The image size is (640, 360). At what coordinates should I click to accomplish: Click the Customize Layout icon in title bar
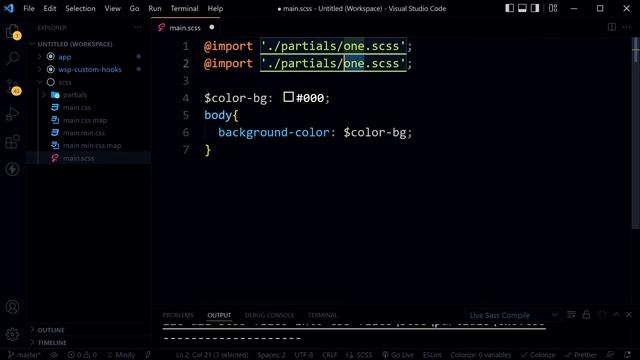click(x=553, y=8)
